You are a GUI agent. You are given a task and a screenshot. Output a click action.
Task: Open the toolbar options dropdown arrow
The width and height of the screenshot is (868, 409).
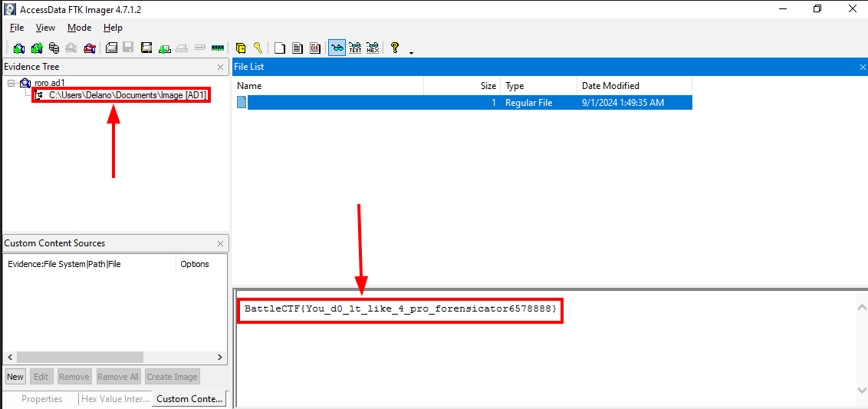click(411, 53)
